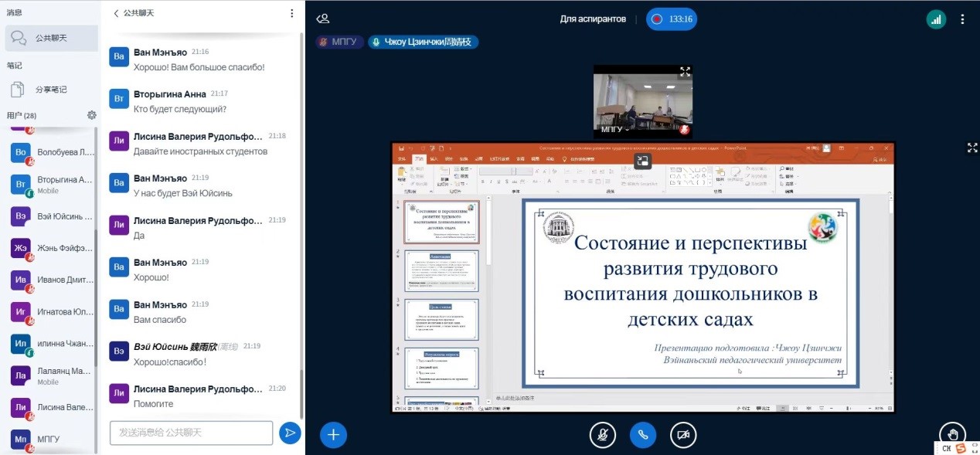Image resolution: width=980 pixels, height=455 pixels.
Task: Open the green connection status indicator
Action: (936, 19)
